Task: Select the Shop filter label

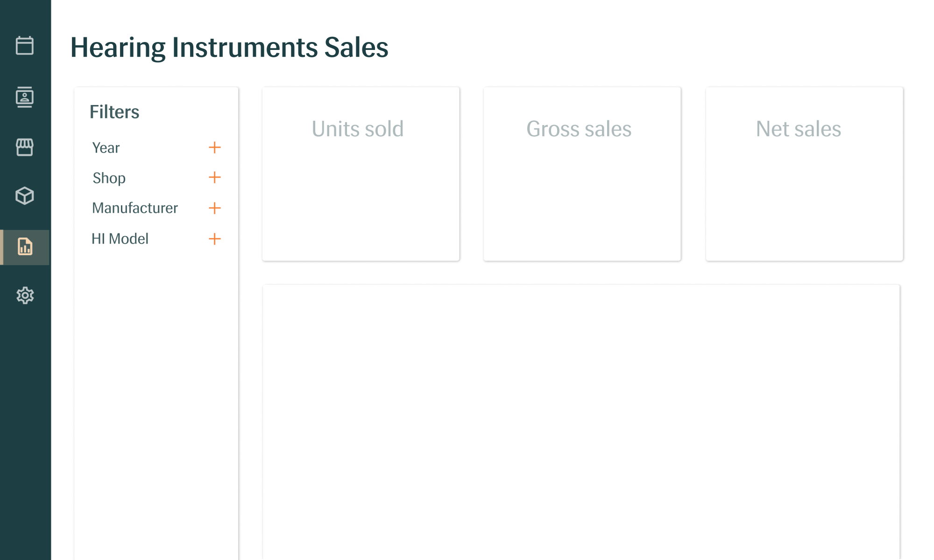Action: point(109,178)
